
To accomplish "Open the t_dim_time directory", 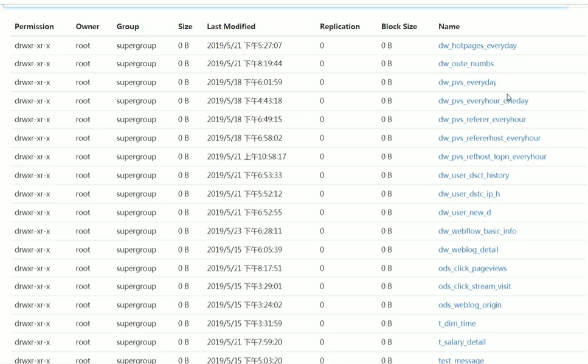I will click(457, 323).
